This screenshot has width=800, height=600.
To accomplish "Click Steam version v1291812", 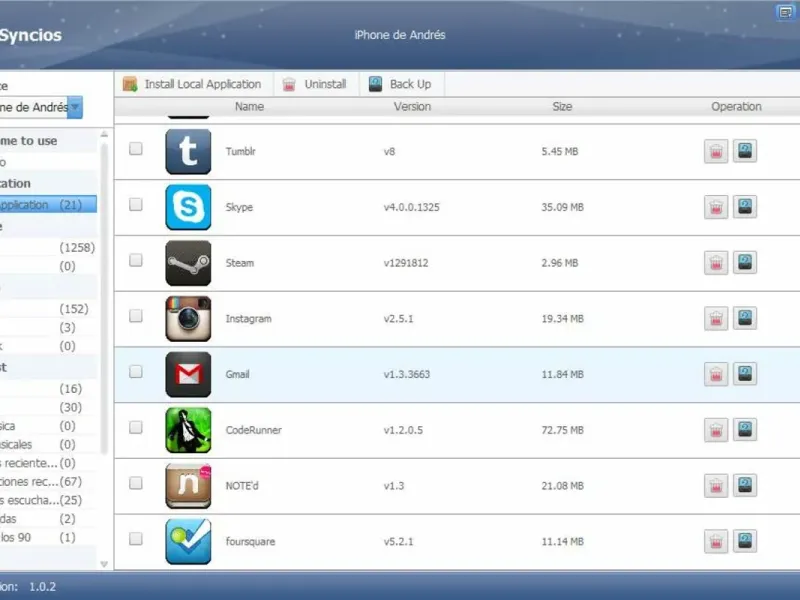I will click(x=406, y=263).
